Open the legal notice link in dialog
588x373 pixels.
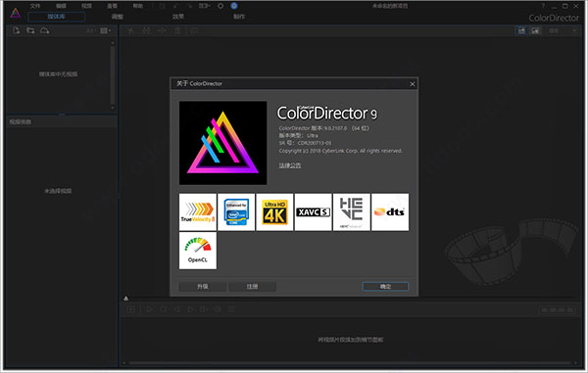289,165
